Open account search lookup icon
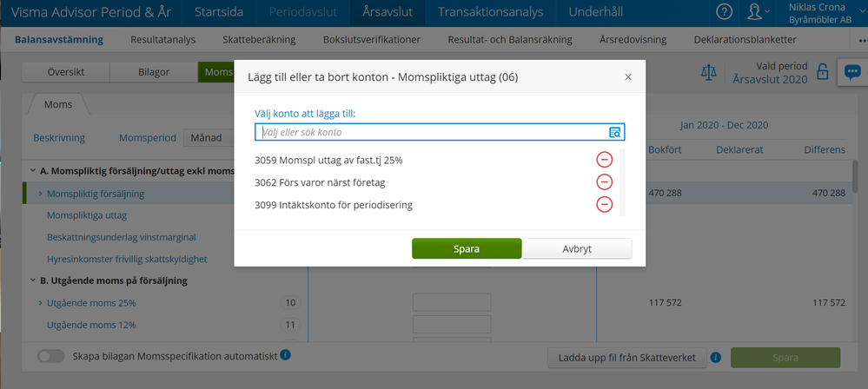The height and width of the screenshot is (389, 868). tap(614, 133)
